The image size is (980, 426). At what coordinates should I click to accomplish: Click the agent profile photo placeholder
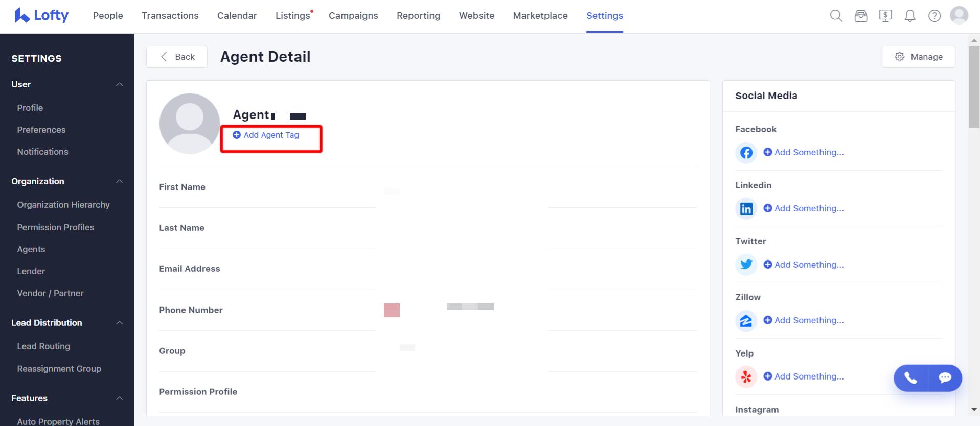tap(190, 124)
